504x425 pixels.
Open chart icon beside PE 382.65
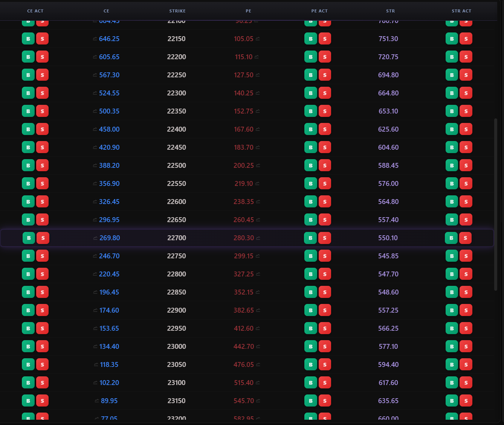[x=258, y=310]
